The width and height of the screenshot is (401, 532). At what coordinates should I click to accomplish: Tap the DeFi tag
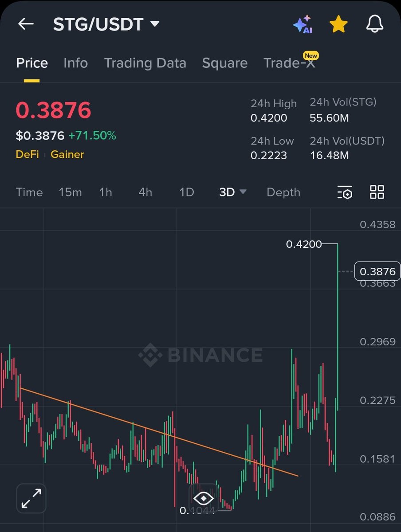pos(28,154)
